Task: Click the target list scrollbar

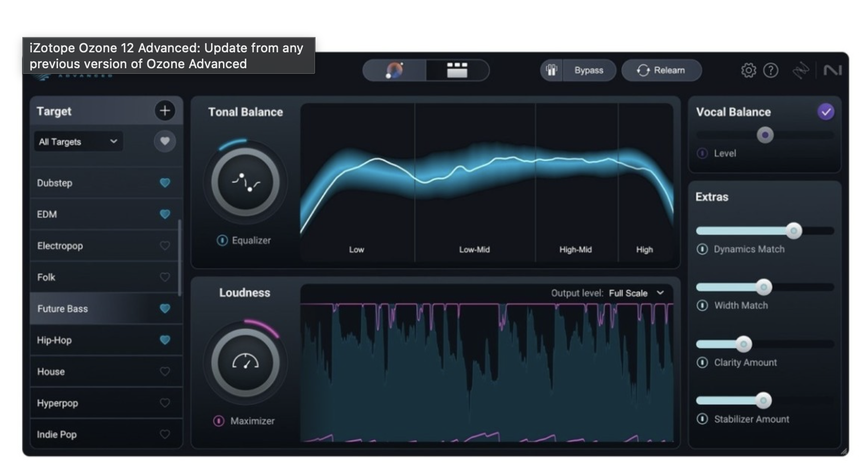Action: tap(180, 258)
